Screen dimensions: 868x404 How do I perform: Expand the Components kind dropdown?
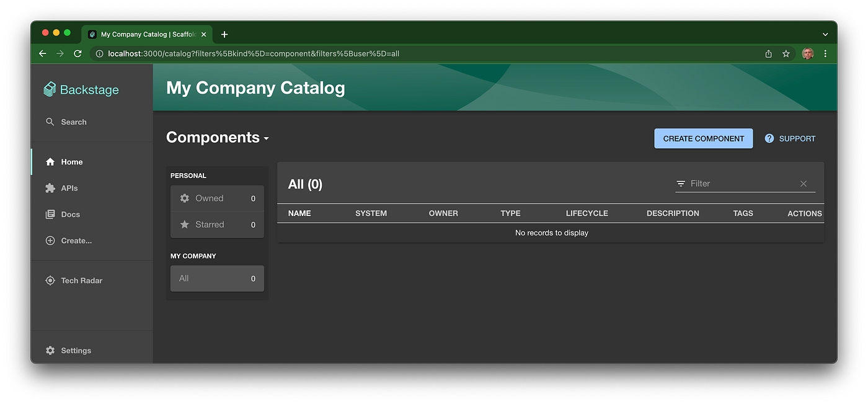[x=218, y=138]
